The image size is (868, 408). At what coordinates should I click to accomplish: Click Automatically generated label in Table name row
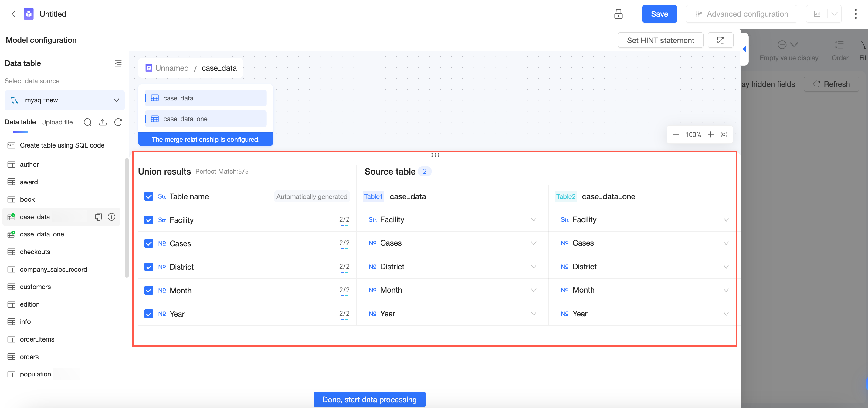point(312,196)
